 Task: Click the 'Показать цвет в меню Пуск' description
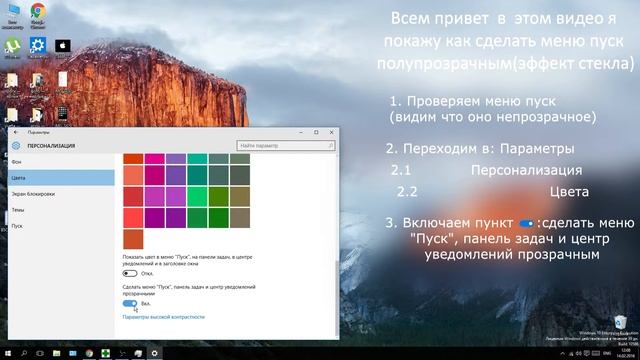[187, 260]
